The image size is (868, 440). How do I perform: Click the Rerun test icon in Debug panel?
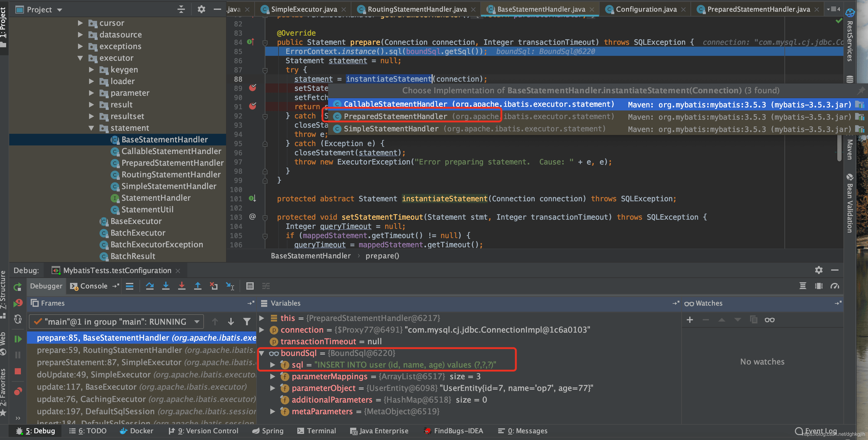click(18, 287)
